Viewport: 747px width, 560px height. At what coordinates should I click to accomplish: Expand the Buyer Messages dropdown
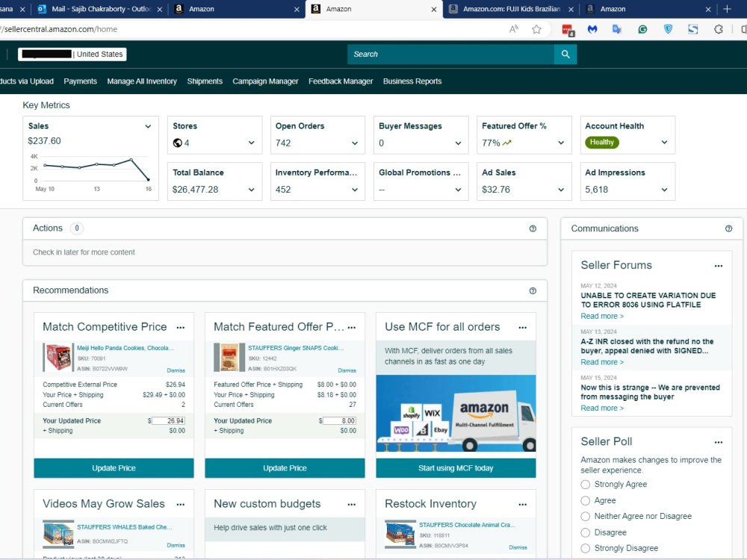click(458, 143)
